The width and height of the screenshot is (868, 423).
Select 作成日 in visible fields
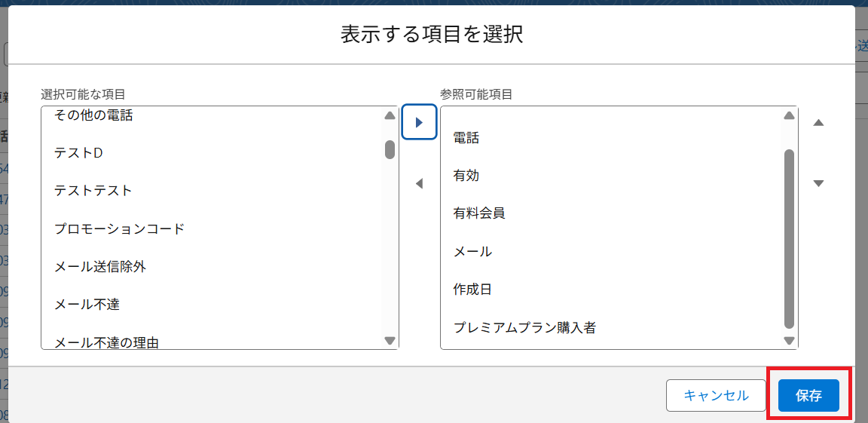(472, 290)
